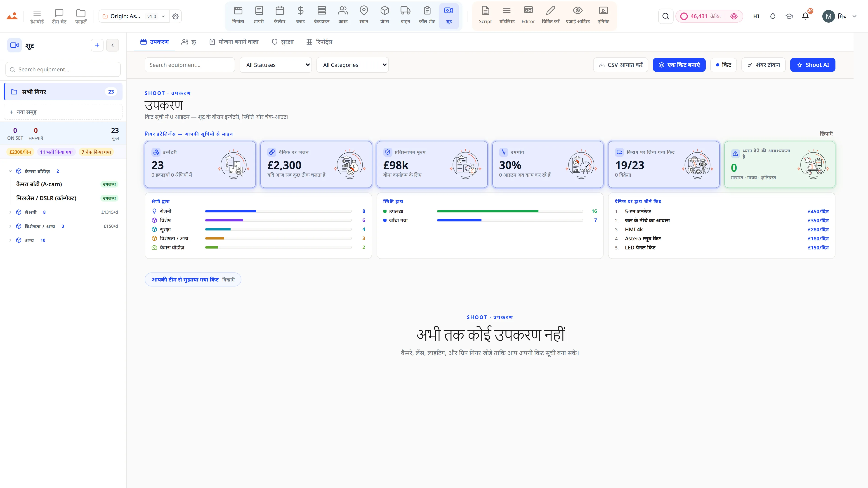
Task: Open ब्रेकडाउन tool
Action: [322, 16]
